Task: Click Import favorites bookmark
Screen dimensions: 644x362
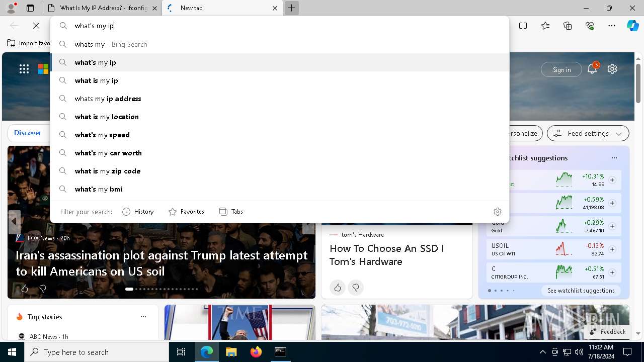Action: click(x=29, y=43)
